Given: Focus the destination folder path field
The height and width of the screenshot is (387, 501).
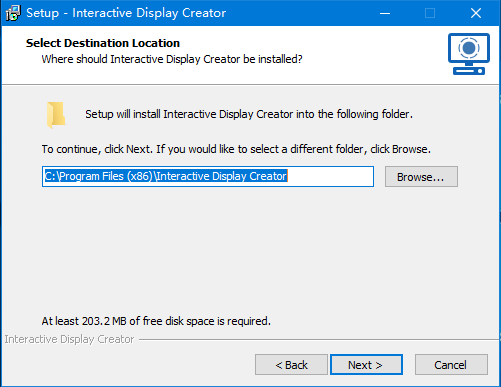Looking at the screenshot, I should [x=208, y=176].
